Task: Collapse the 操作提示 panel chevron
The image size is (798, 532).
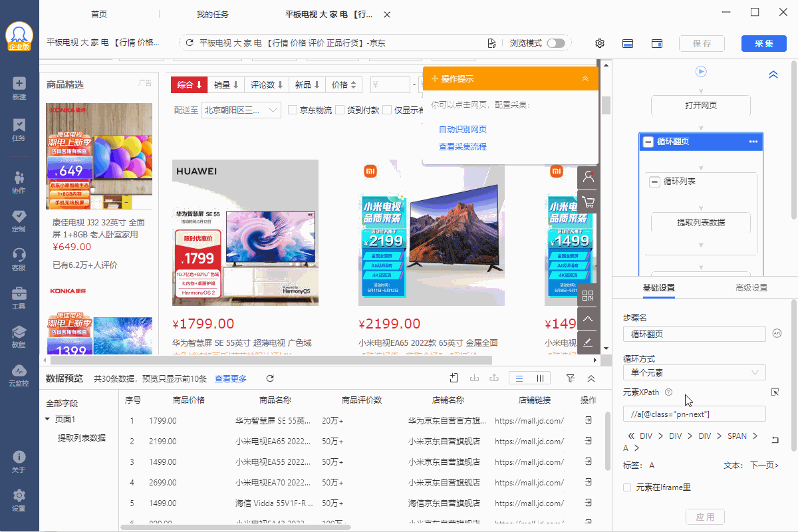Action: [x=585, y=78]
